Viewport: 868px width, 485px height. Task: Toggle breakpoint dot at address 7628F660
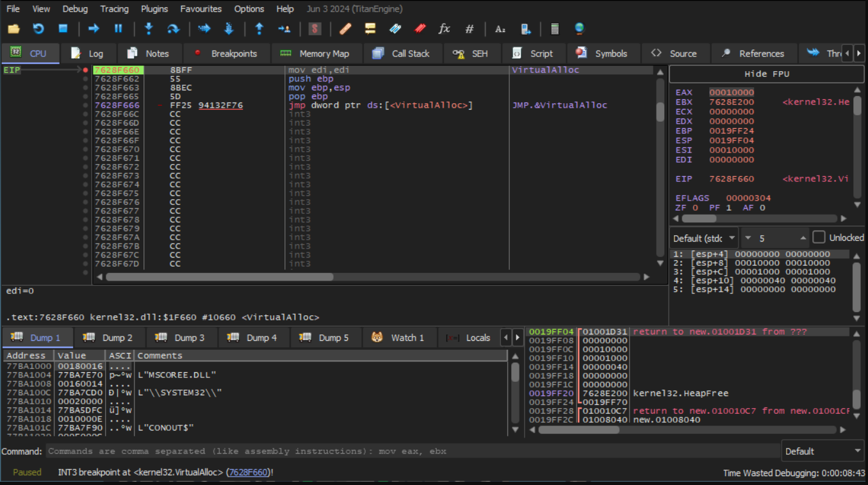coord(85,70)
